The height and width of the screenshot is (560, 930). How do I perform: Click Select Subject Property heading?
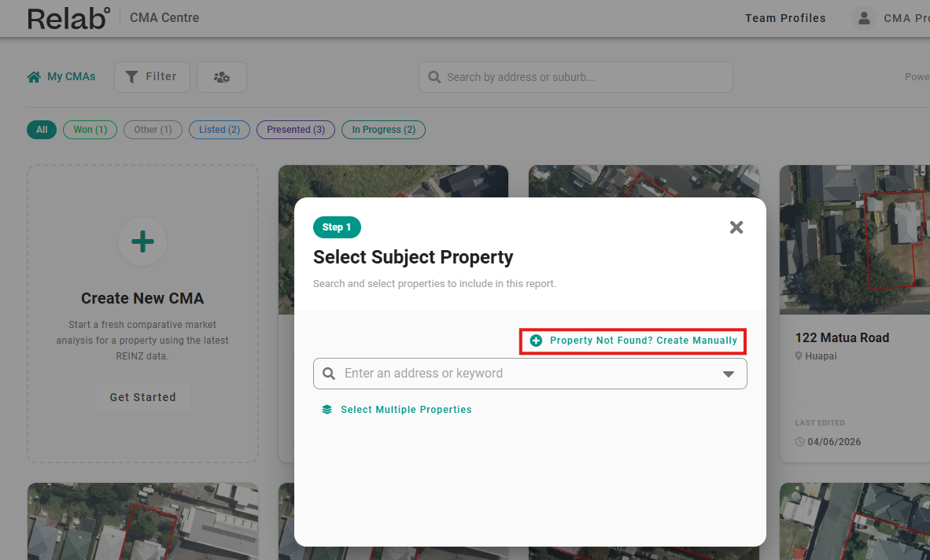413,257
